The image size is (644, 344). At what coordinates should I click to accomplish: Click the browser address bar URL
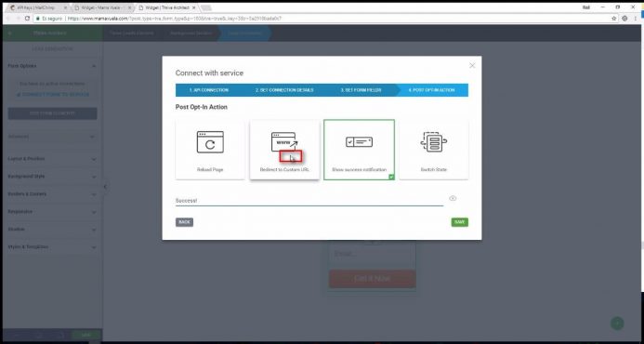(175, 19)
